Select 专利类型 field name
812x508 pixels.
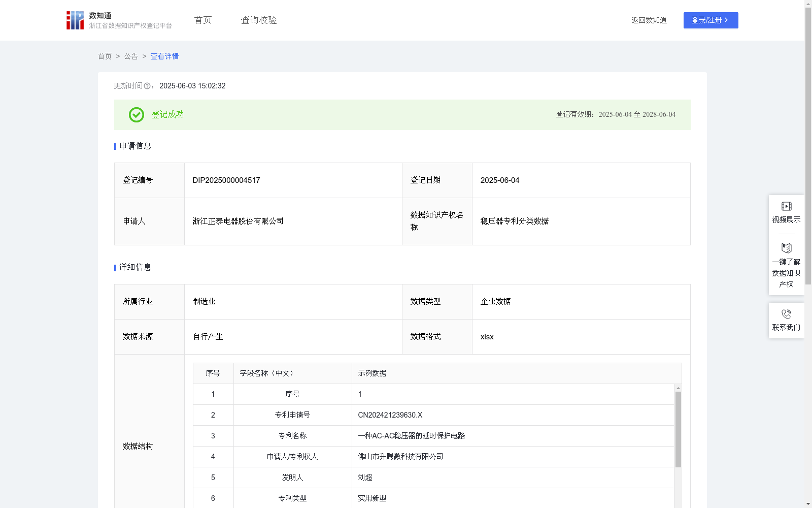tap(292, 498)
